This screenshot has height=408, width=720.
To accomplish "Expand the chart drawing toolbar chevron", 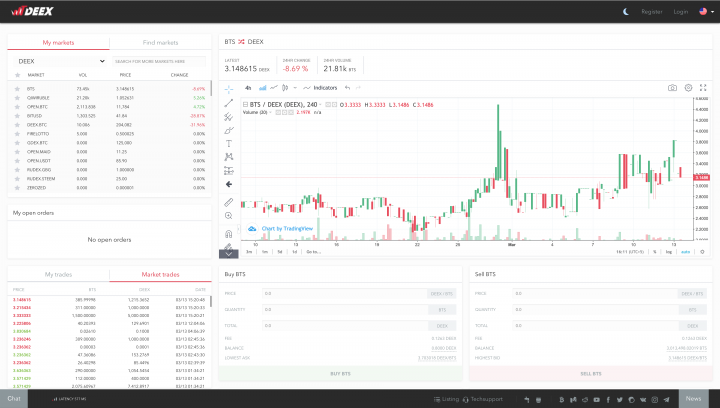I will coord(229,254).
